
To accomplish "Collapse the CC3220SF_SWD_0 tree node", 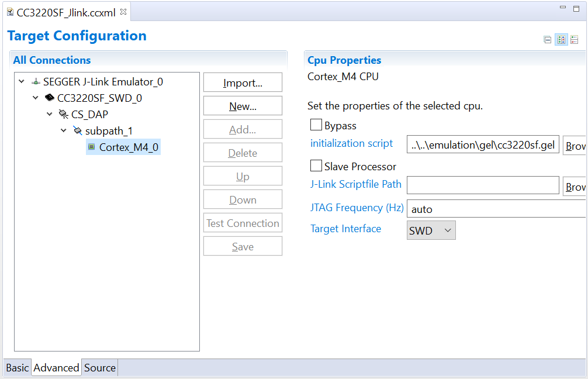I will [x=36, y=98].
